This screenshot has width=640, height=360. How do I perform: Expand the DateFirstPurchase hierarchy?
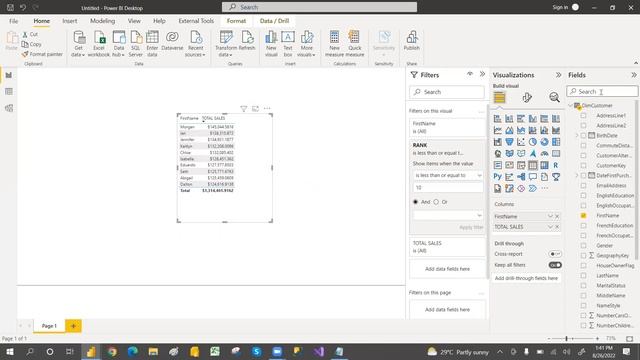coord(577,176)
